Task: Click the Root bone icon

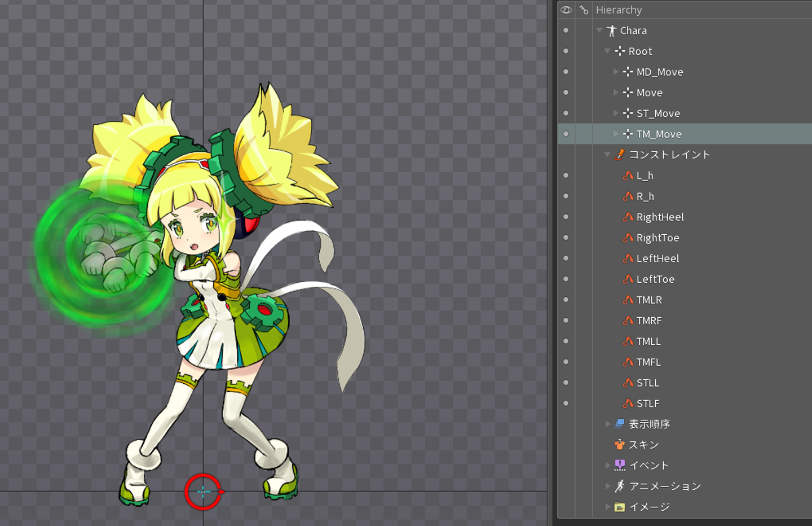Action: tap(620, 51)
